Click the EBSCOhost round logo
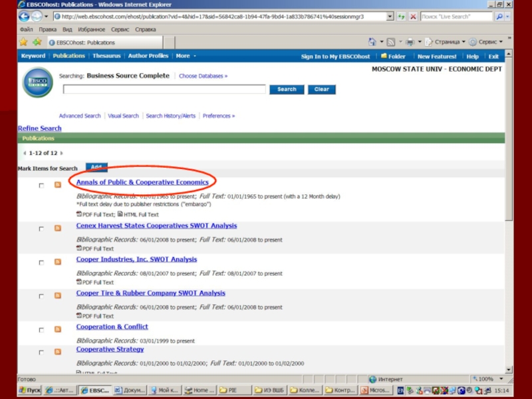532x399 pixels. (x=38, y=82)
